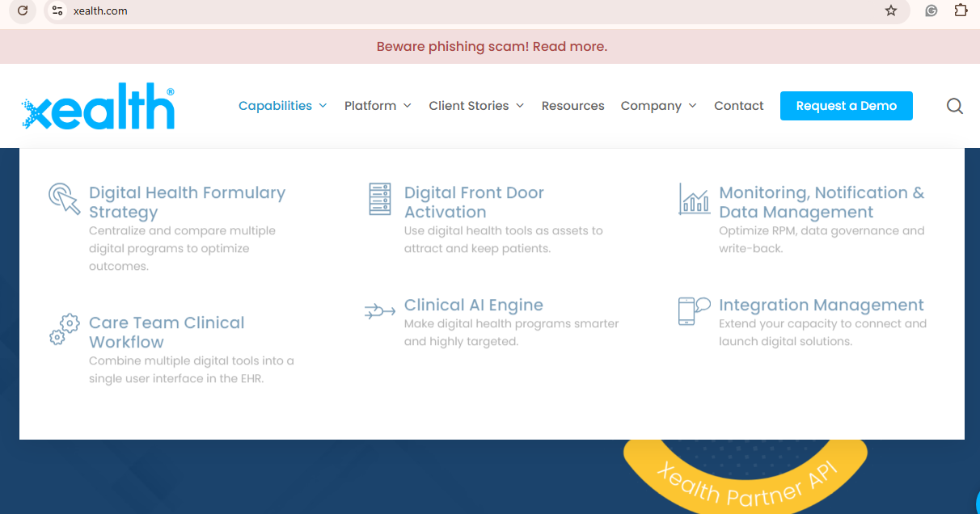This screenshot has height=514, width=980.
Task: Click the Care Team Clinical Workflow gear icon
Action: coord(64,330)
